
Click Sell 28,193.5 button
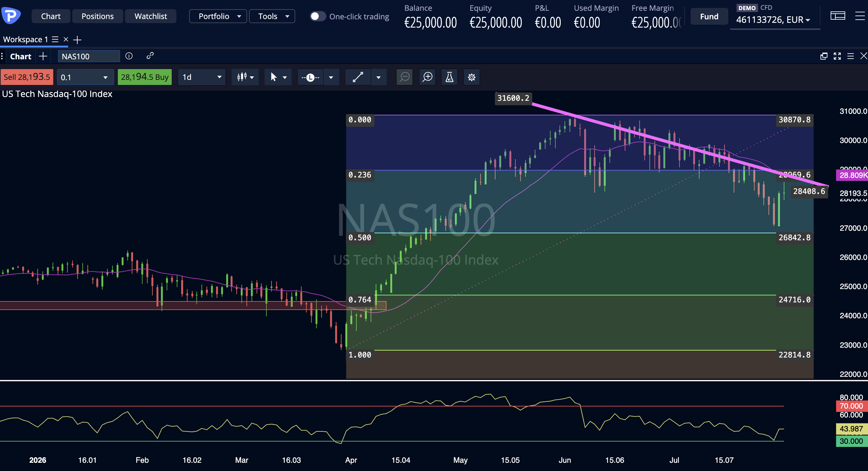coord(27,77)
